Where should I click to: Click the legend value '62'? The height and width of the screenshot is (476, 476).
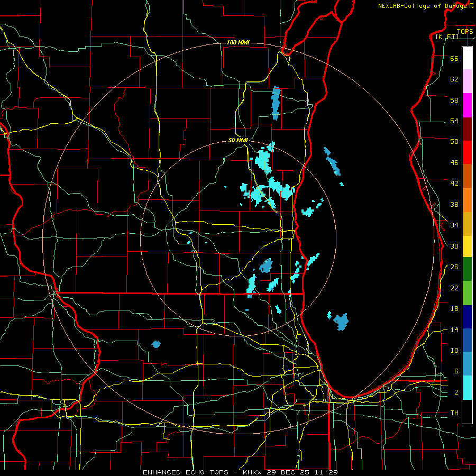click(x=454, y=79)
